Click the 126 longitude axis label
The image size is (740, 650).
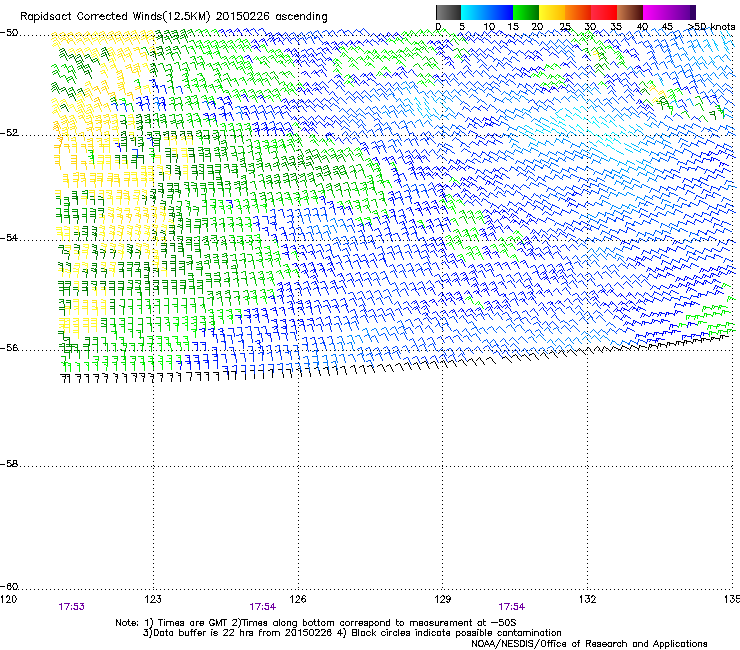point(298,599)
